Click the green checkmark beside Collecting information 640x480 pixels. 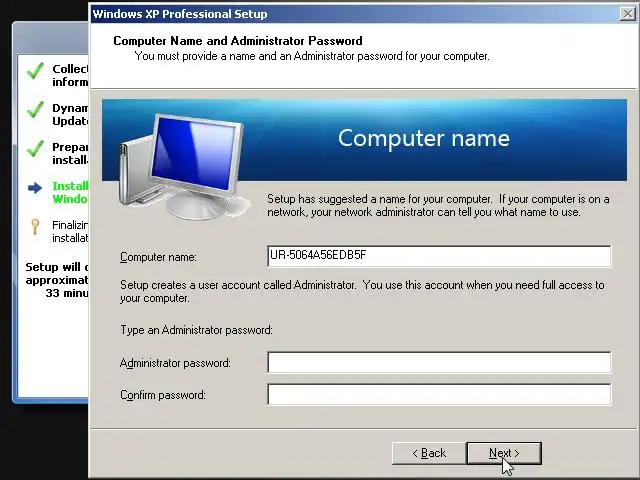(36, 71)
